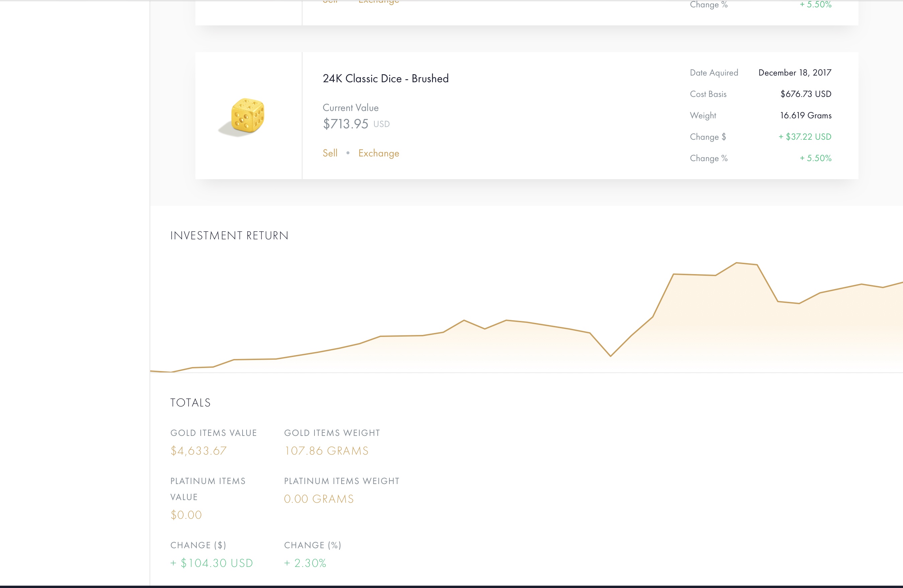Image resolution: width=903 pixels, height=588 pixels.
Task: Click the + $104.30 USD total change
Action: tap(211, 563)
